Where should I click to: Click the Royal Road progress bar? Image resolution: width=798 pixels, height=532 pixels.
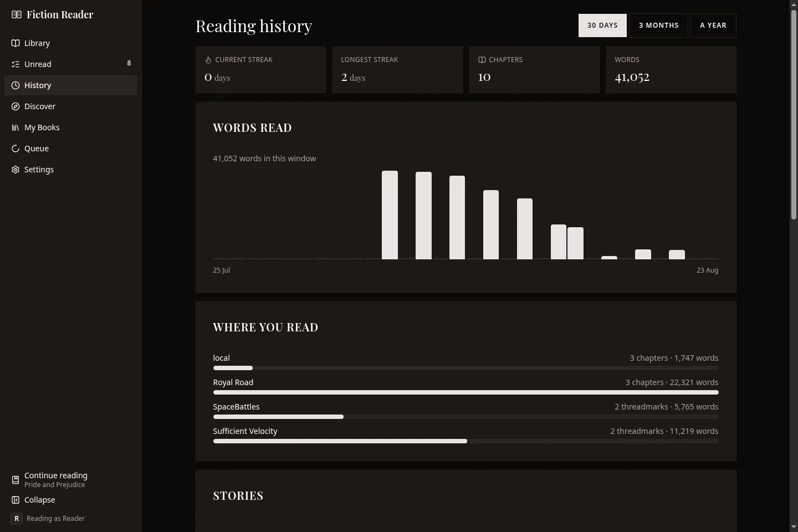point(465,392)
